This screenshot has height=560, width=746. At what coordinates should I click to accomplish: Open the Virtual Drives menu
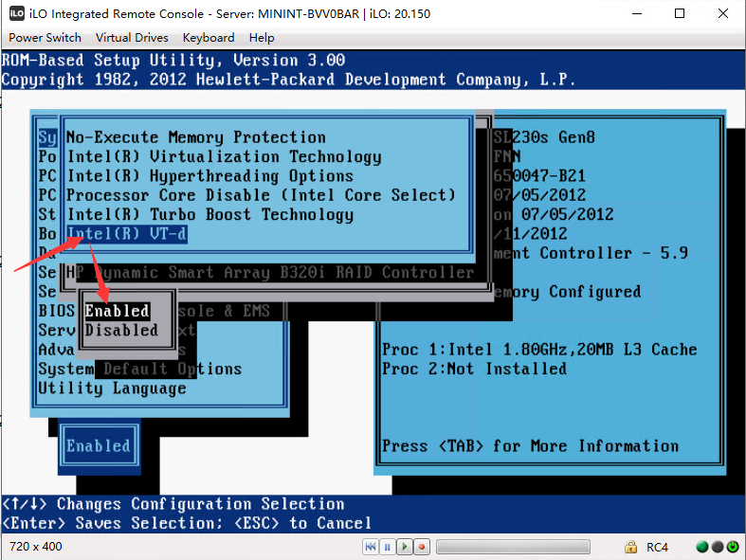click(x=132, y=38)
